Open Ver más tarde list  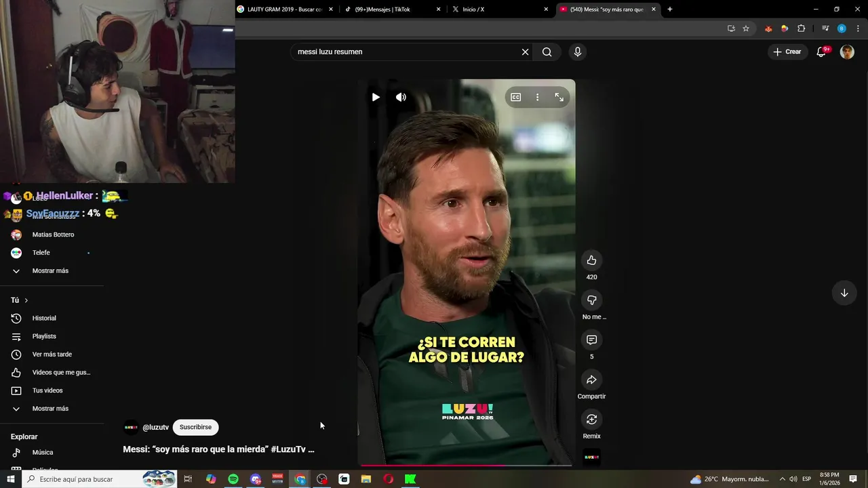(x=52, y=354)
